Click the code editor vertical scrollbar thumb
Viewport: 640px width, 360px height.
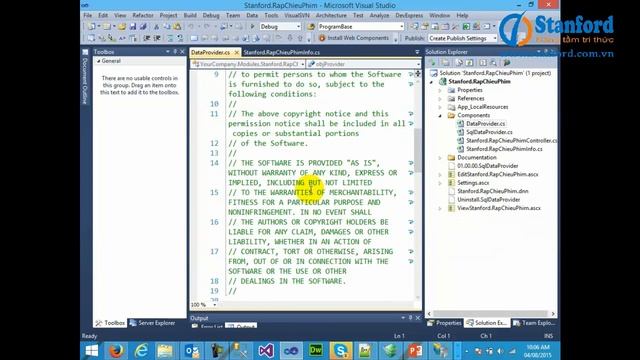tap(418, 150)
